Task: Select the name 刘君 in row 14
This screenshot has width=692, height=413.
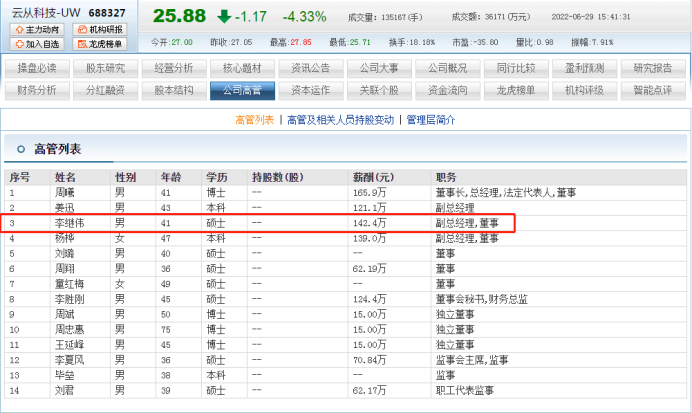Action: [x=64, y=390]
